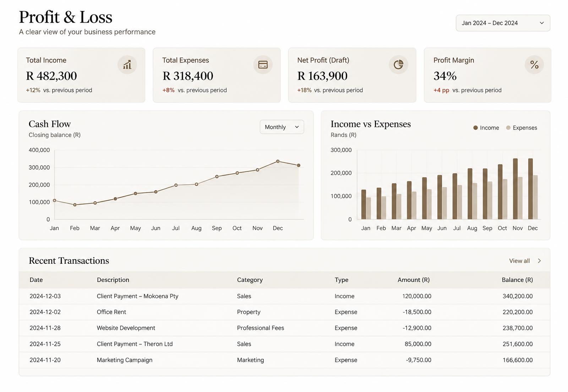Open View all transactions link
The width and height of the screenshot is (568, 392).
click(x=519, y=261)
